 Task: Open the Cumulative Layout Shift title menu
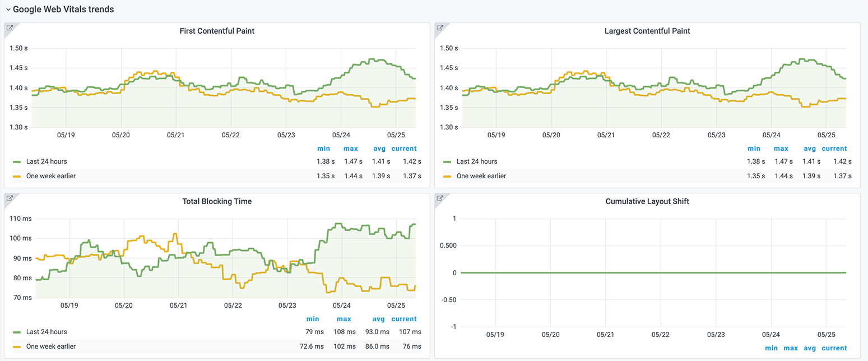[x=647, y=202]
